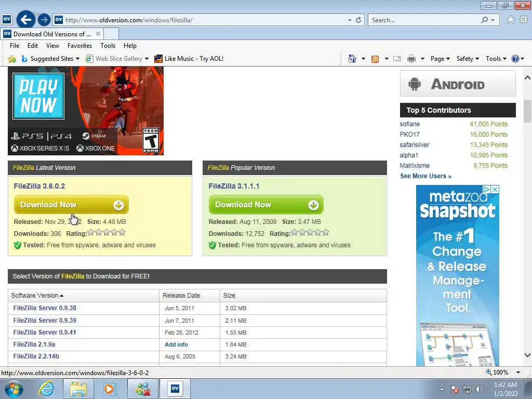Open the Tools command bar dropdown
Image resolution: width=532 pixels, height=399 pixels.
pyautogui.click(x=496, y=59)
